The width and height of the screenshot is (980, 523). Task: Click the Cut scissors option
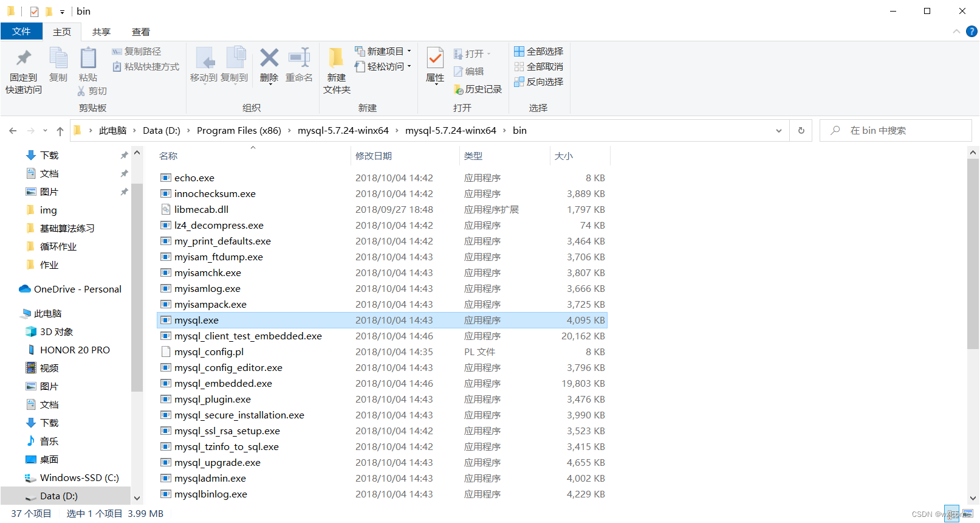(x=92, y=91)
